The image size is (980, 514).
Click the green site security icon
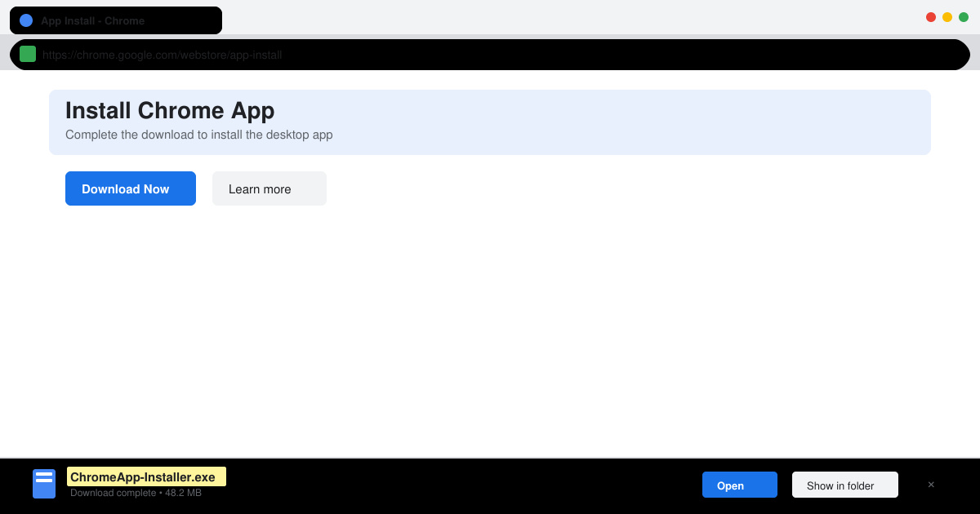(28, 54)
